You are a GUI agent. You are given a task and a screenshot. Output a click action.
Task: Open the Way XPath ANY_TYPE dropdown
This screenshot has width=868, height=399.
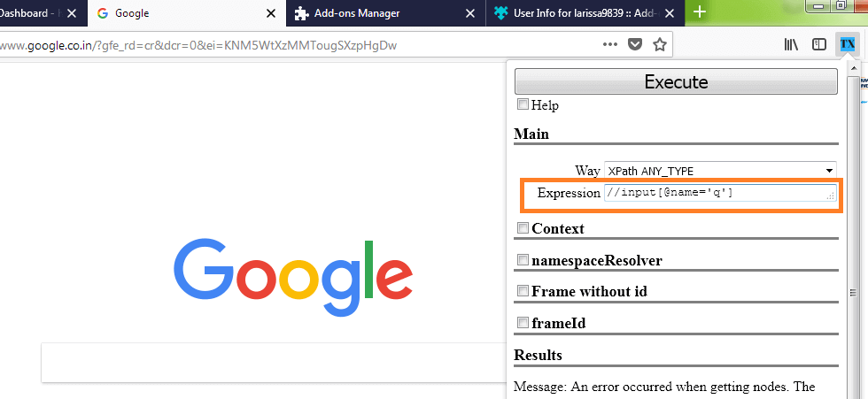(x=720, y=171)
